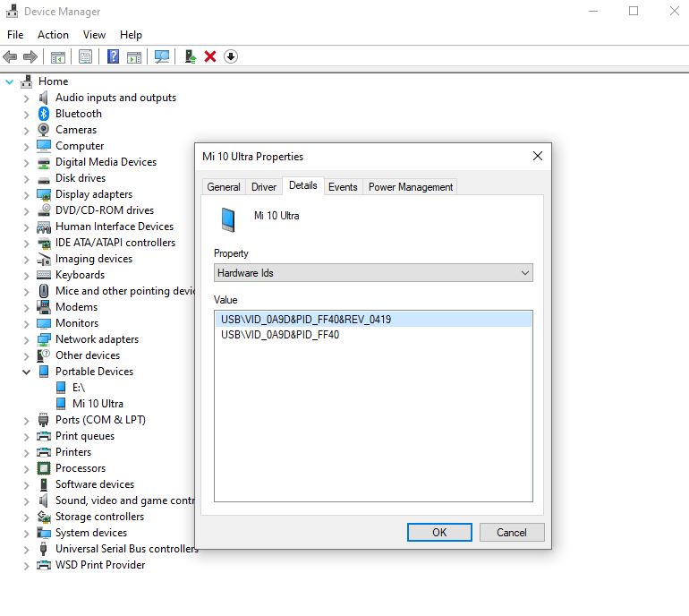689x616 pixels.
Task: Select Computer in device tree
Action: [x=80, y=146]
